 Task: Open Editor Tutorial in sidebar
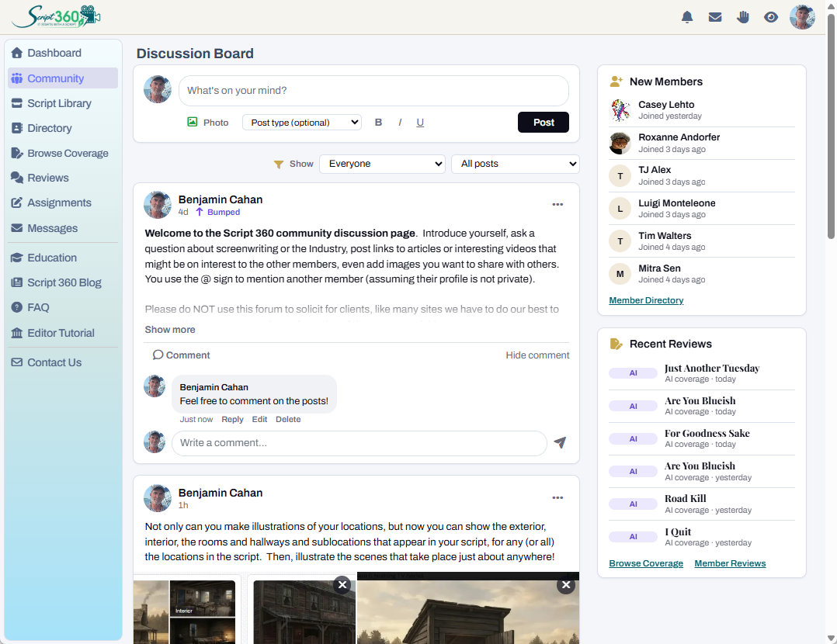tap(63, 333)
